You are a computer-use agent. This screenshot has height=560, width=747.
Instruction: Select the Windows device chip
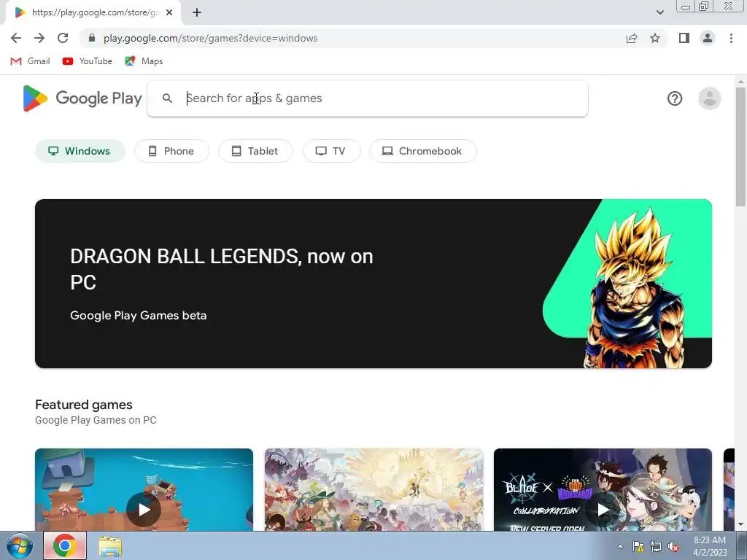80,151
